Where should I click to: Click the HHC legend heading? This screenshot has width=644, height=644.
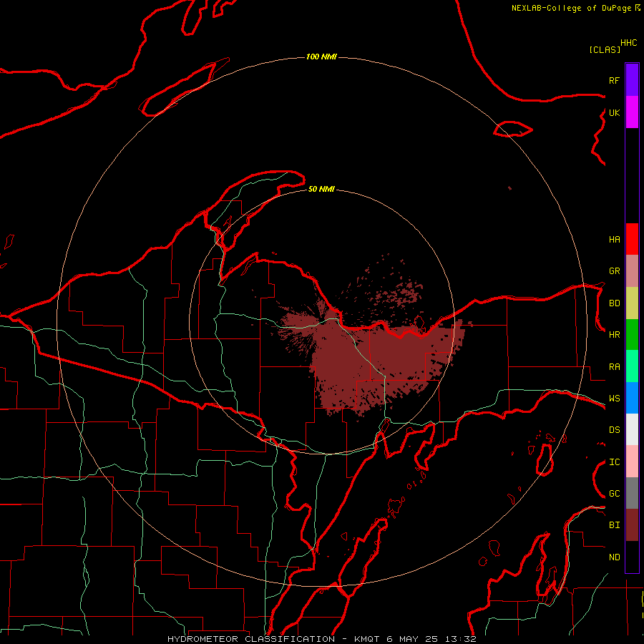628,43
